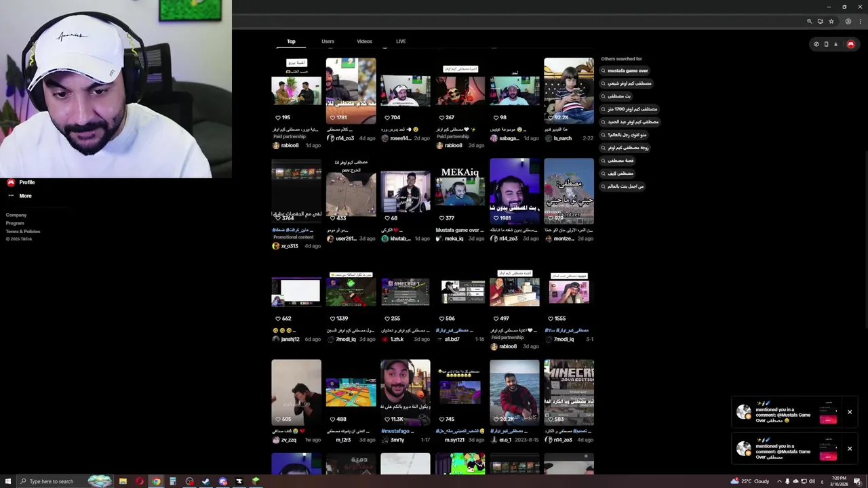Viewport: 868px width, 488px height.
Task: Open the video thumbnail with 745 likes
Action: click(x=460, y=392)
